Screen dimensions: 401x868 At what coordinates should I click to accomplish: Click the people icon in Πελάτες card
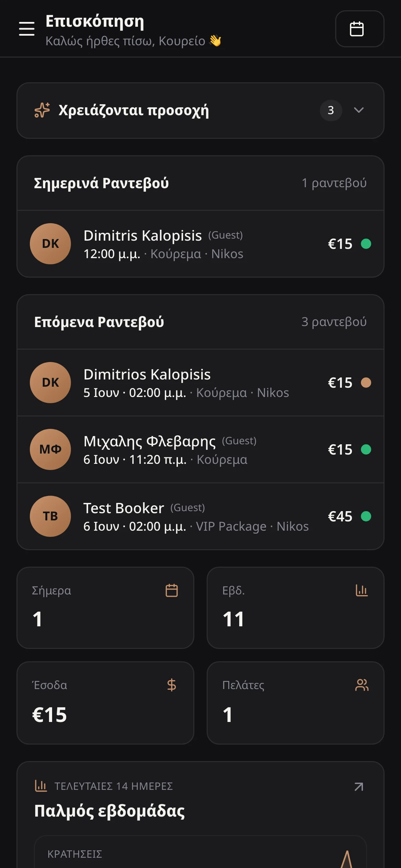point(362,685)
